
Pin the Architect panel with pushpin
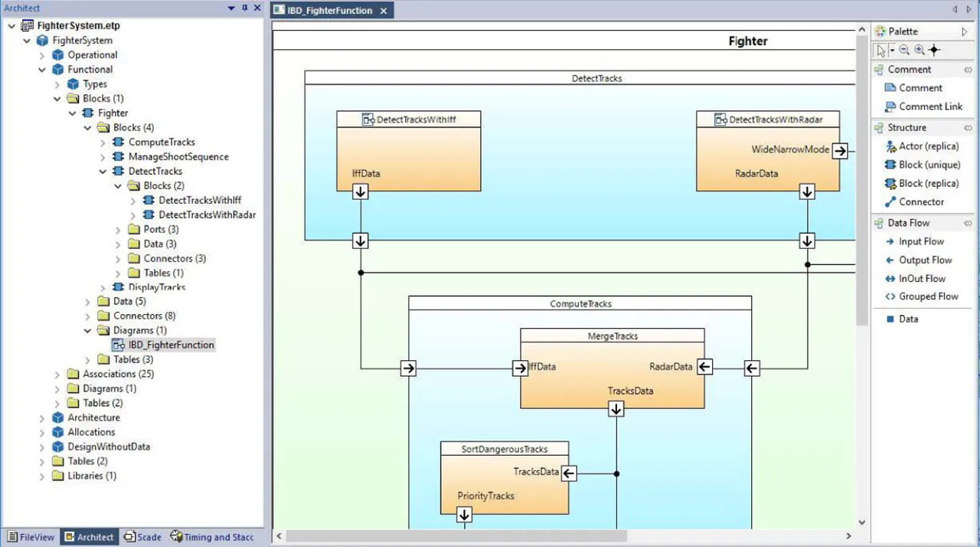(x=244, y=8)
